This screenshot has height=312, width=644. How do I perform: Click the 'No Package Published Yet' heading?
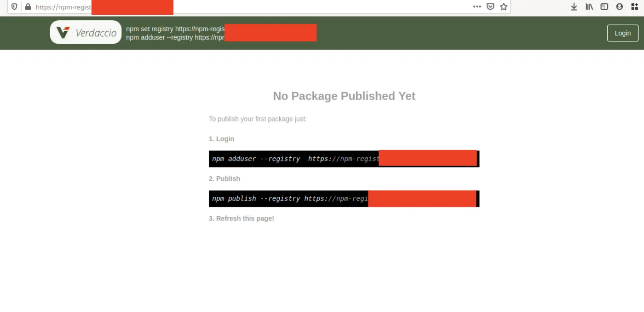344,96
